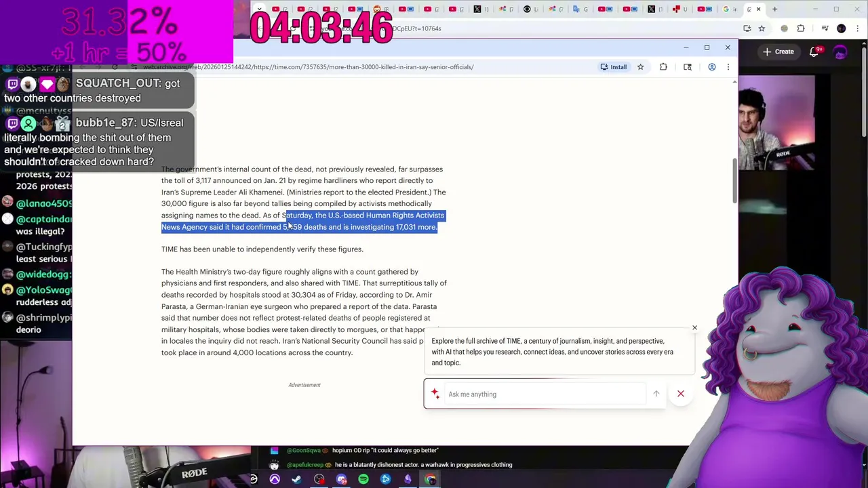Click the side search icon beside extensions

688,67
